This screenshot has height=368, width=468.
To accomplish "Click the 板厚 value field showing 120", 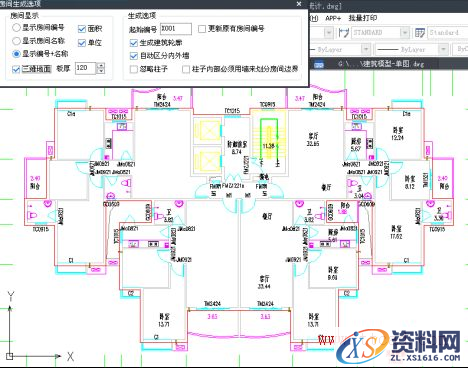I will (x=85, y=68).
